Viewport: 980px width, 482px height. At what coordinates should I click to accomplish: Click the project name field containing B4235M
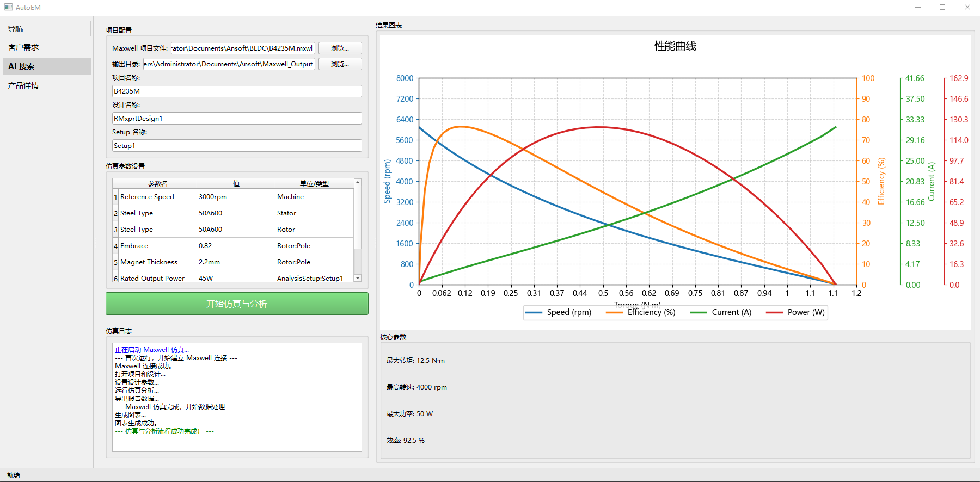click(237, 91)
